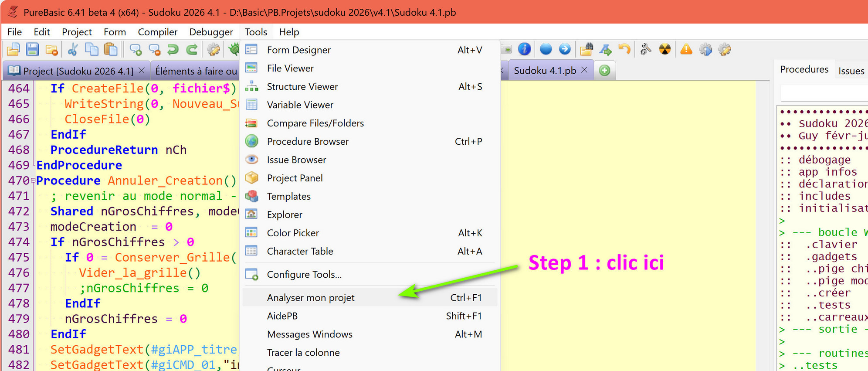
Task: Click the Paste clipboard toolbar icon
Action: 111,50
